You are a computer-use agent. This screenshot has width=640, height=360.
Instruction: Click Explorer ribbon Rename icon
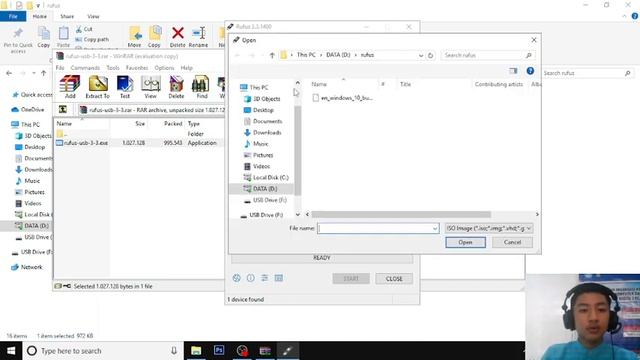coord(199,33)
